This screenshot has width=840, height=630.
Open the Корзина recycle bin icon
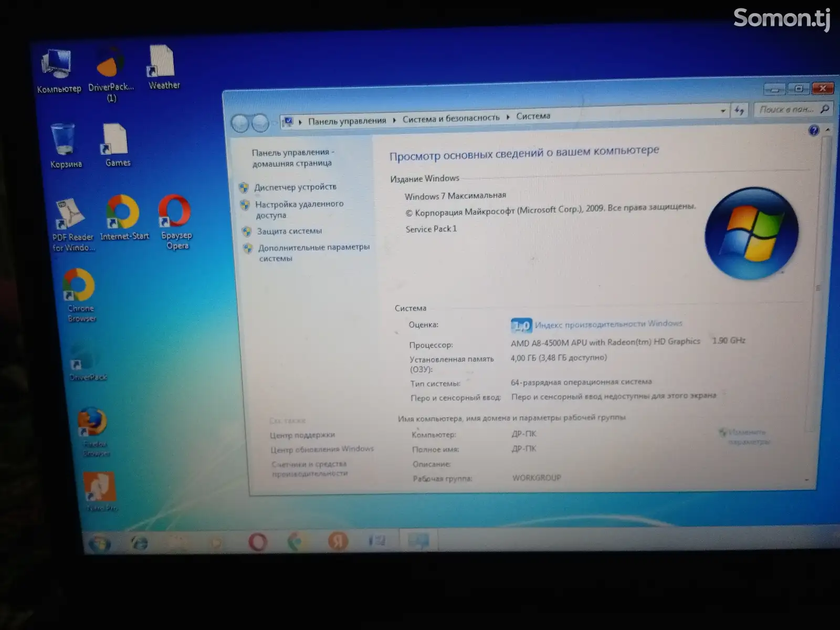coord(65,145)
